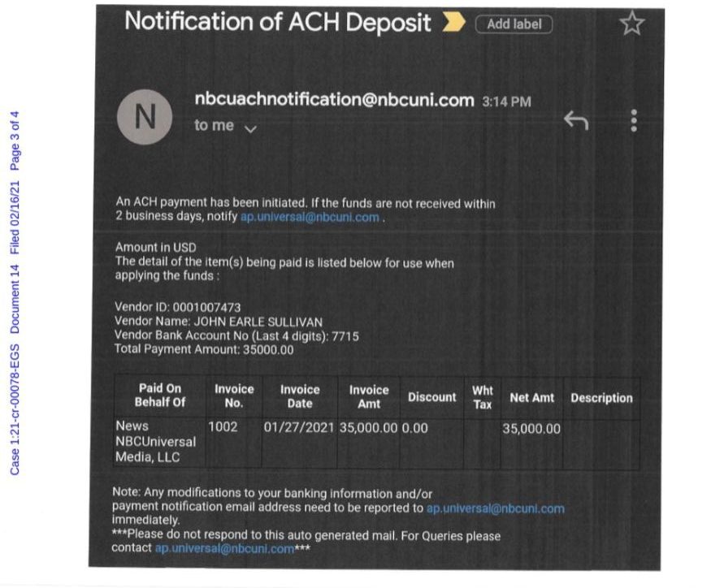The height and width of the screenshot is (588, 711).
Task: Click the Add label button
Action: (x=514, y=24)
